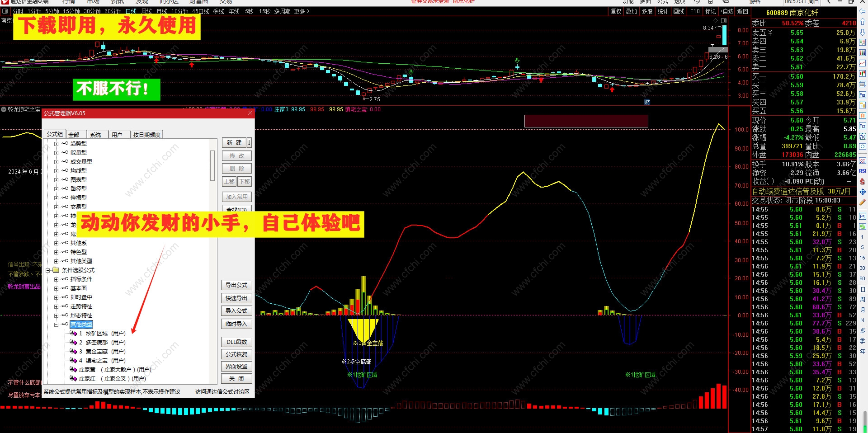Select 年 period in right sidebar
868x433 pixels.
863,351
